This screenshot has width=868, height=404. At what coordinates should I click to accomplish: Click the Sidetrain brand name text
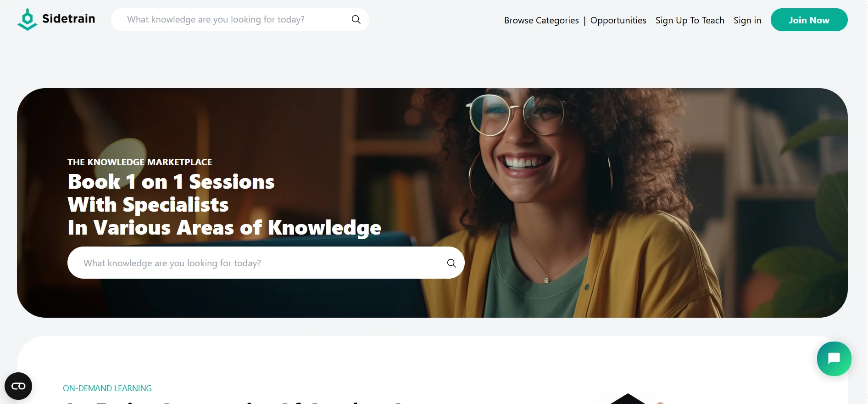click(69, 19)
